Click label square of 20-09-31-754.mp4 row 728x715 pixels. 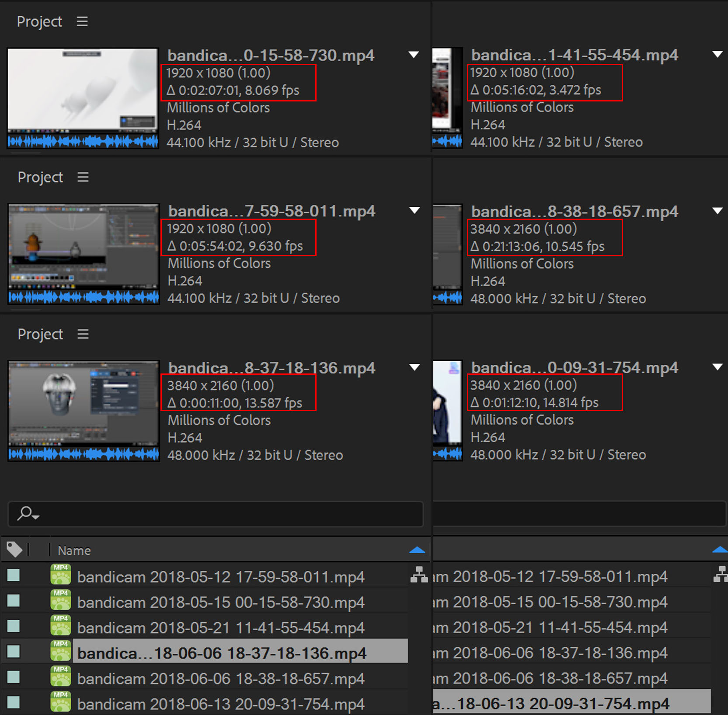click(x=14, y=702)
